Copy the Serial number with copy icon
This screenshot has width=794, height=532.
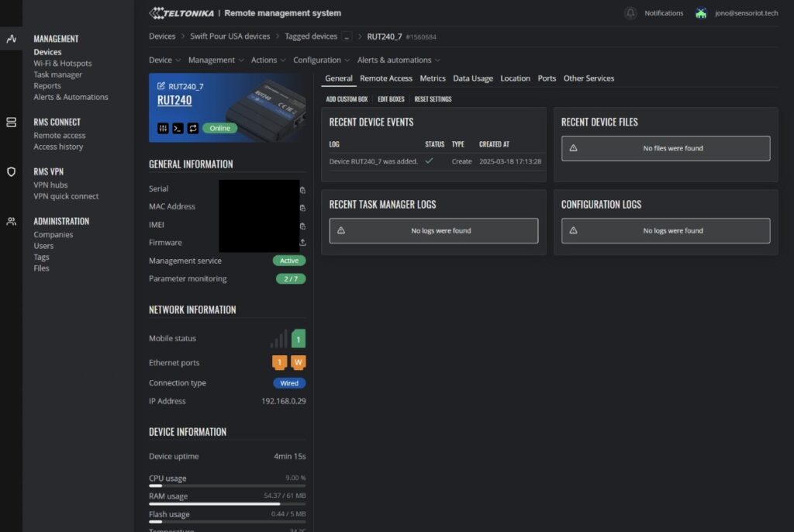tap(302, 189)
